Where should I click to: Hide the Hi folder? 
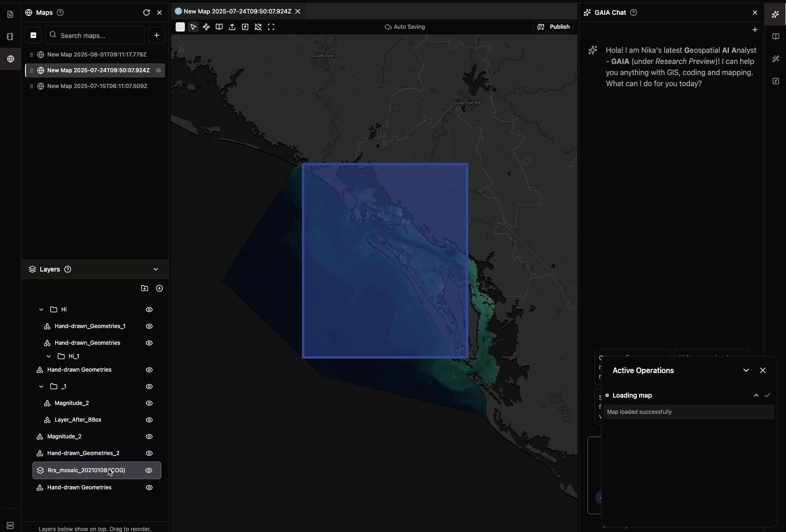(x=149, y=310)
